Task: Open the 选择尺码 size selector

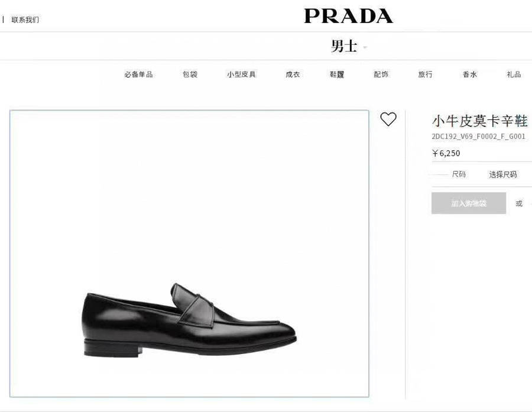Action: click(x=503, y=174)
